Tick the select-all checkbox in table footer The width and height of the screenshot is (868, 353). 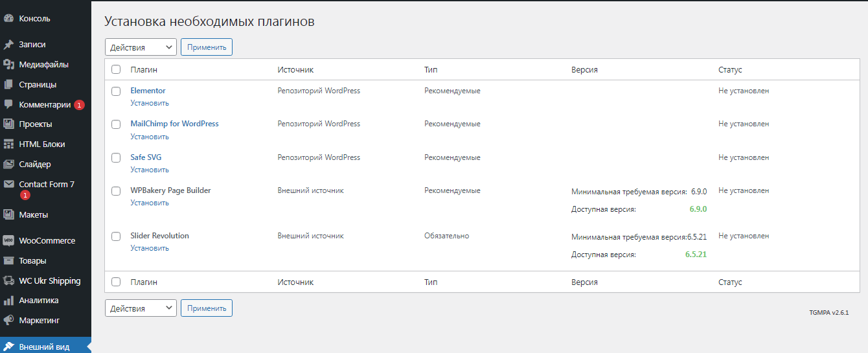point(116,282)
